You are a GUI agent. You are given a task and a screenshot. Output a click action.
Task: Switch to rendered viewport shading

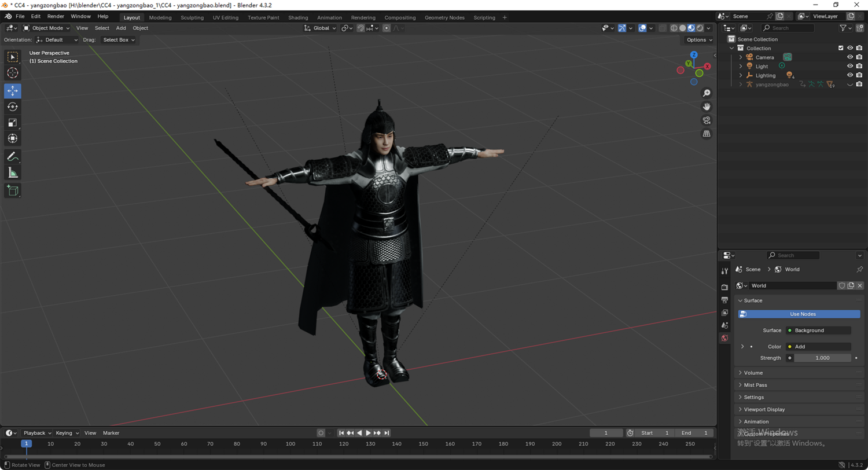(700, 28)
